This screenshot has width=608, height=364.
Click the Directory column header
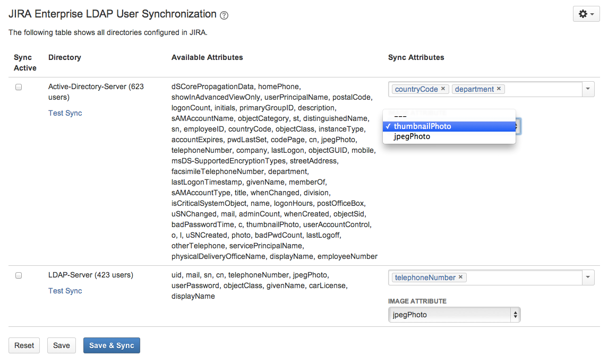pyautogui.click(x=65, y=57)
